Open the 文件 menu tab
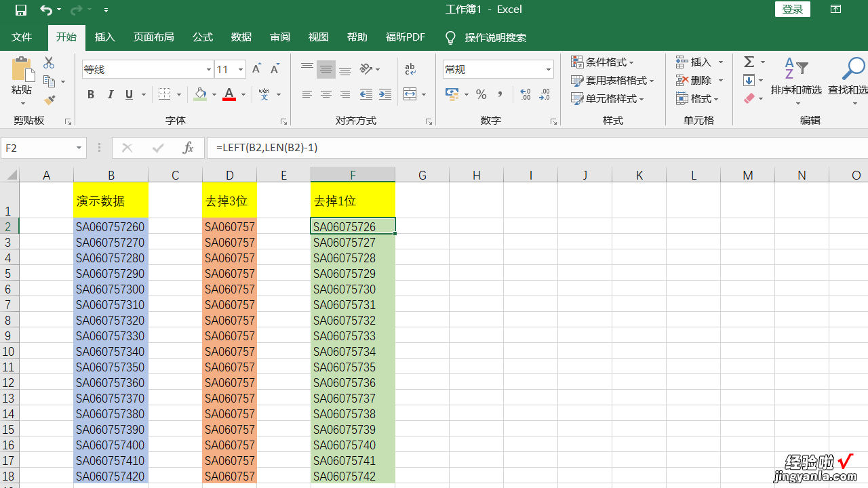Image resolution: width=868 pixels, height=488 pixels. tap(22, 37)
